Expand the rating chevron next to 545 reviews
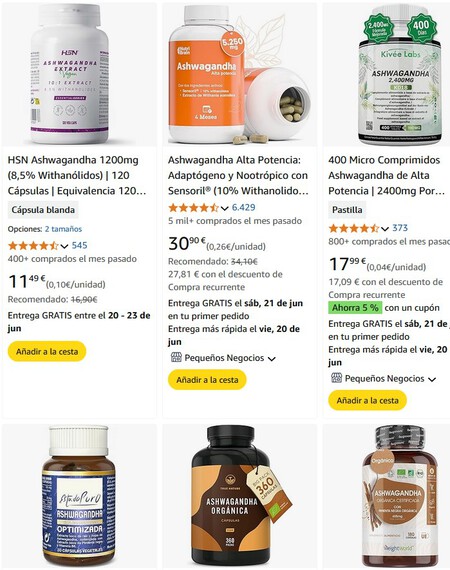450x570 pixels. (x=64, y=246)
